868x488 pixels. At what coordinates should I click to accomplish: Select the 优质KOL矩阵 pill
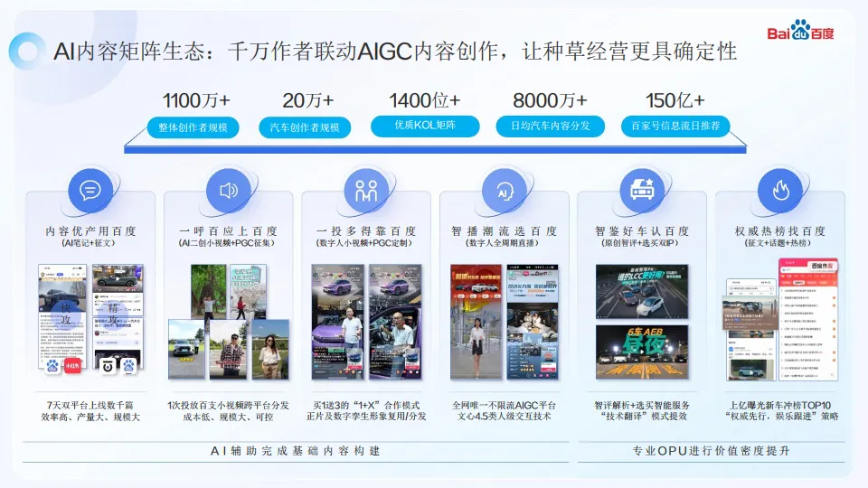pos(425,126)
